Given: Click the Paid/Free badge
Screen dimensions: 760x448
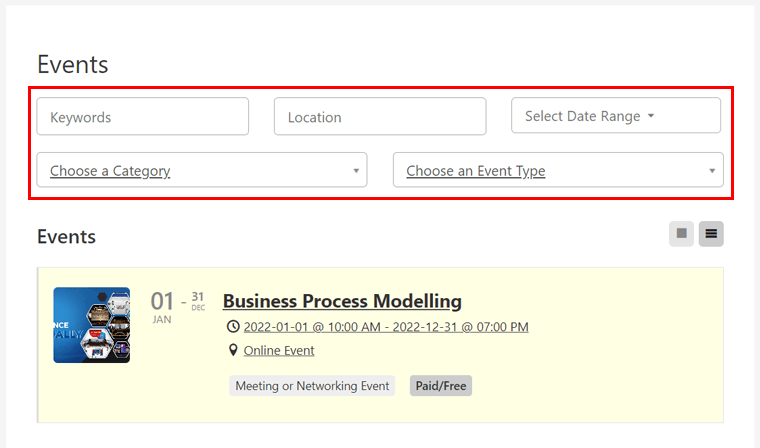Looking at the screenshot, I should (440, 385).
